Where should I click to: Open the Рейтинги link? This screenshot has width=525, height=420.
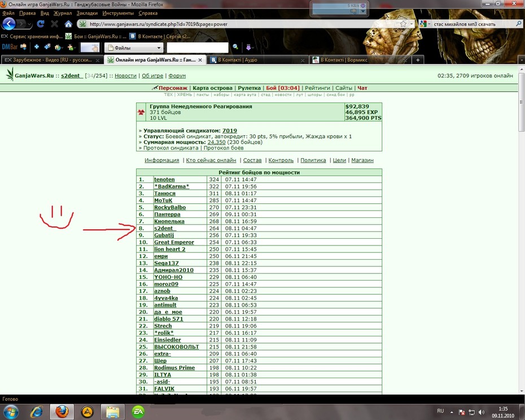(317, 88)
